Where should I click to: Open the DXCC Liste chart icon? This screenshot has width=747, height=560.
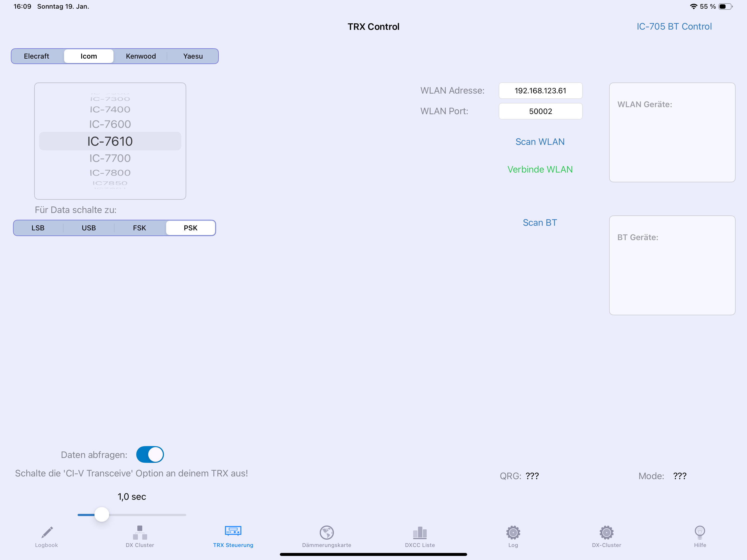point(420,532)
